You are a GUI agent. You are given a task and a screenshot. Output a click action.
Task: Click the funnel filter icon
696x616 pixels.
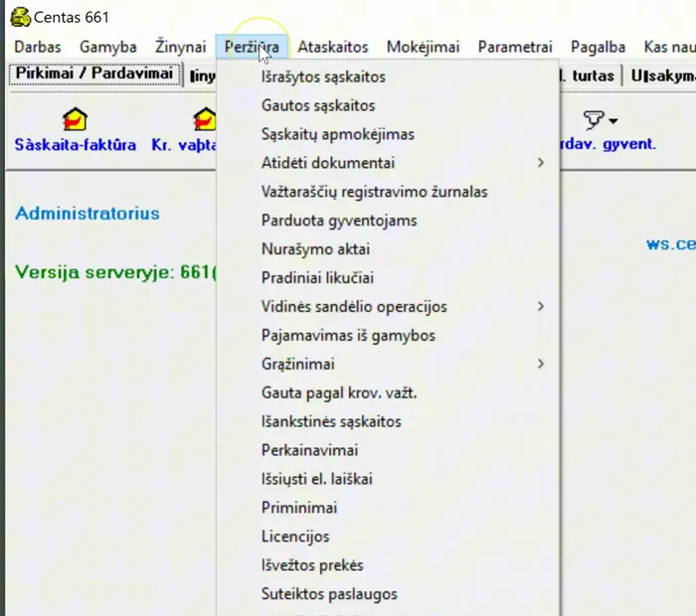(594, 120)
